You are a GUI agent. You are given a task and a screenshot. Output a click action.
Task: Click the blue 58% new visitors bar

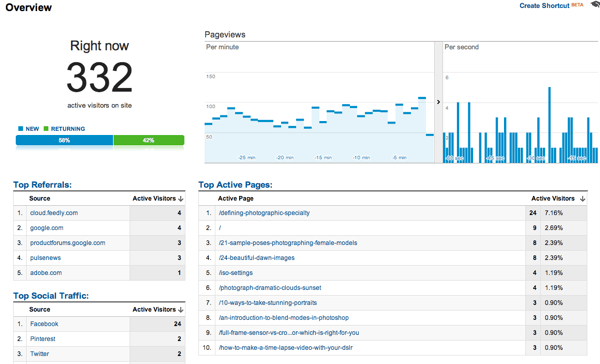(x=64, y=140)
